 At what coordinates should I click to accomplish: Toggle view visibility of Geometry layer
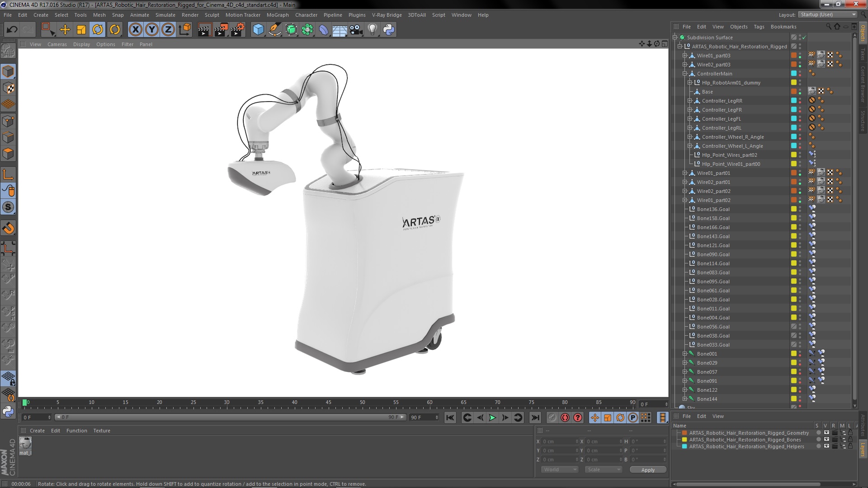(x=826, y=433)
